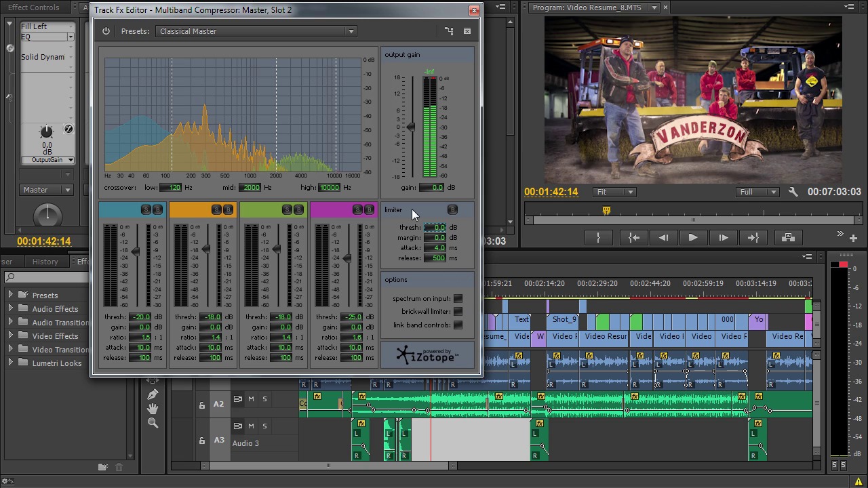Open the Effect Controls tab

coord(33,7)
